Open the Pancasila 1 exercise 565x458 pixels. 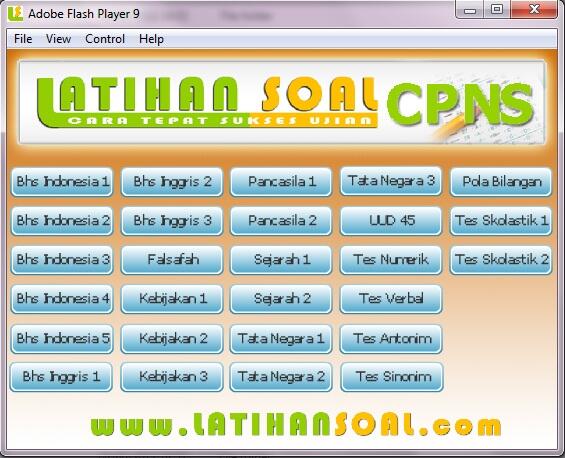(281, 182)
